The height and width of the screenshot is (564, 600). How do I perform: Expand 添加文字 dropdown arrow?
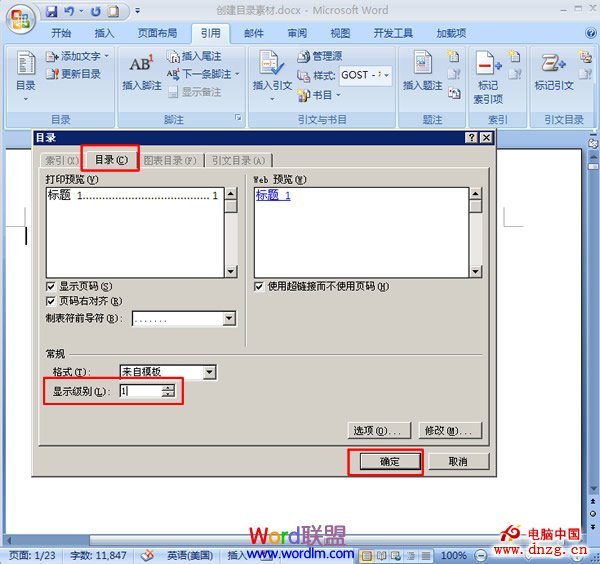(106, 56)
